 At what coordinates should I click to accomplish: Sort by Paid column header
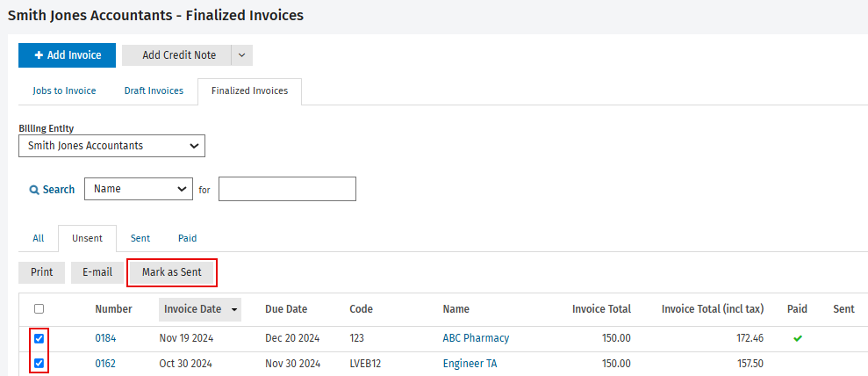[797, 309]
